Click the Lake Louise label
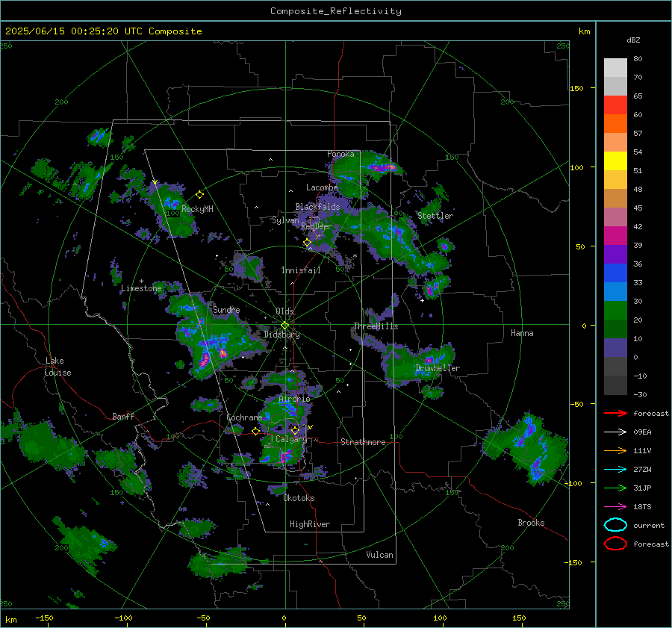Screen dimensions: 672x628 pos(57,367)
